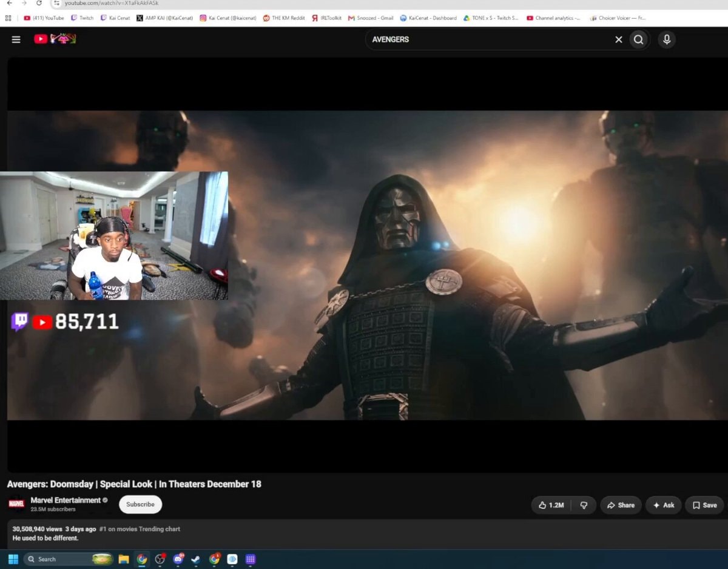Image resolution: width=728 pixels, height=569 pixels.
Task: Open KaiCenat - Dashboard bookmark
Action: (428, 18)
